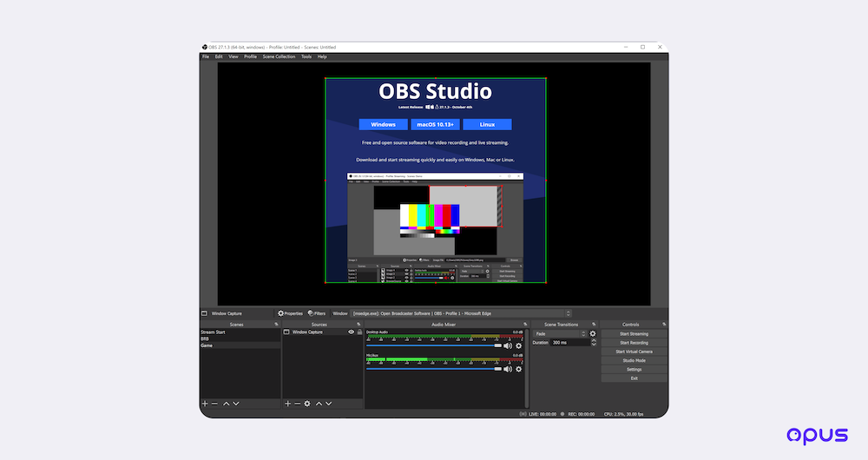Open Mic/Aux settings gear
868x460 pixels.
519,369
